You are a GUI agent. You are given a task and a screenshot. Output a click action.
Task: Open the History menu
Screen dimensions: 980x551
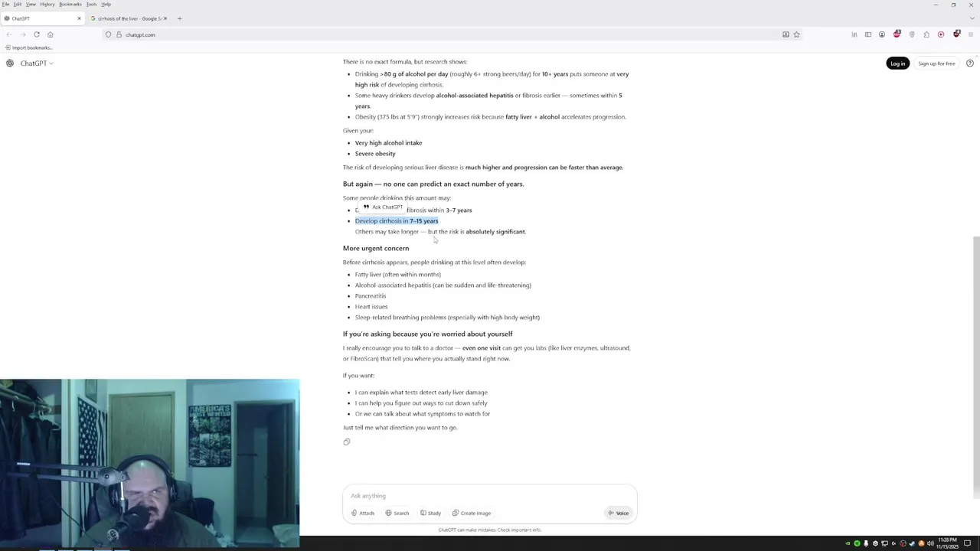tap(47, 4)
